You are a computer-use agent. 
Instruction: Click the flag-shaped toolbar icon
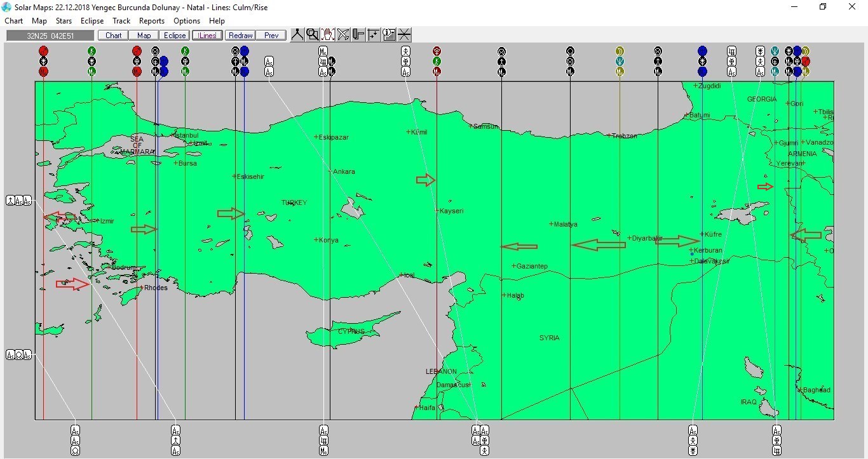pyautogui.click(x=358, y=35)
